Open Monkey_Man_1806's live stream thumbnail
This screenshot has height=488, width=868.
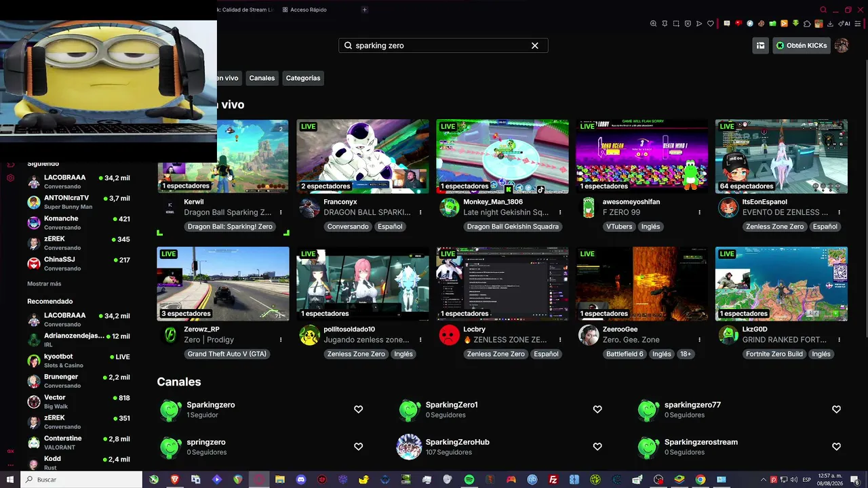point(502,157)
